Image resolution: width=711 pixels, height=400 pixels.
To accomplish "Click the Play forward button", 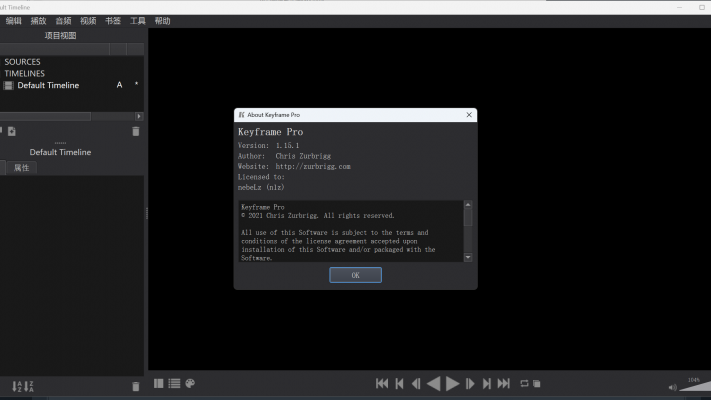I will pos(452,383).
